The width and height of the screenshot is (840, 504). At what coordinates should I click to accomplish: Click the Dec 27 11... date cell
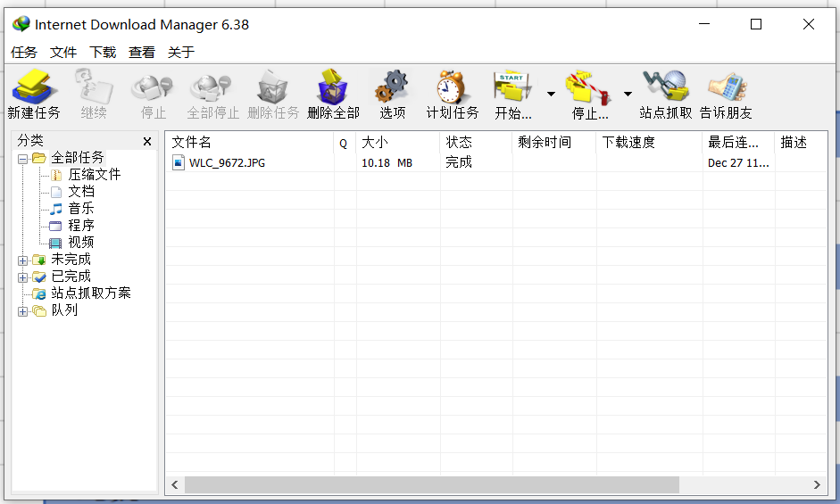point(738,163)
